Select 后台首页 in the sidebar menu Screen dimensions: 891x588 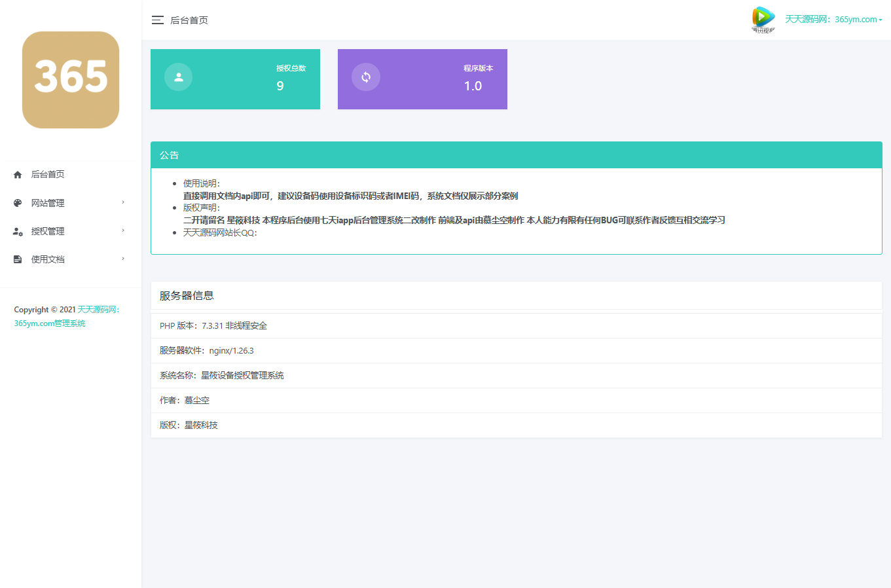[48, 174]
